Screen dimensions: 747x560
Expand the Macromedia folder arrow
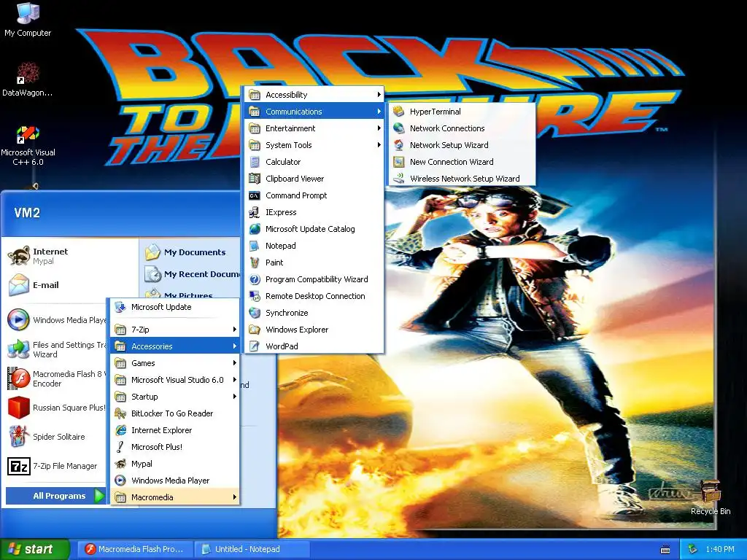[234, 497]
